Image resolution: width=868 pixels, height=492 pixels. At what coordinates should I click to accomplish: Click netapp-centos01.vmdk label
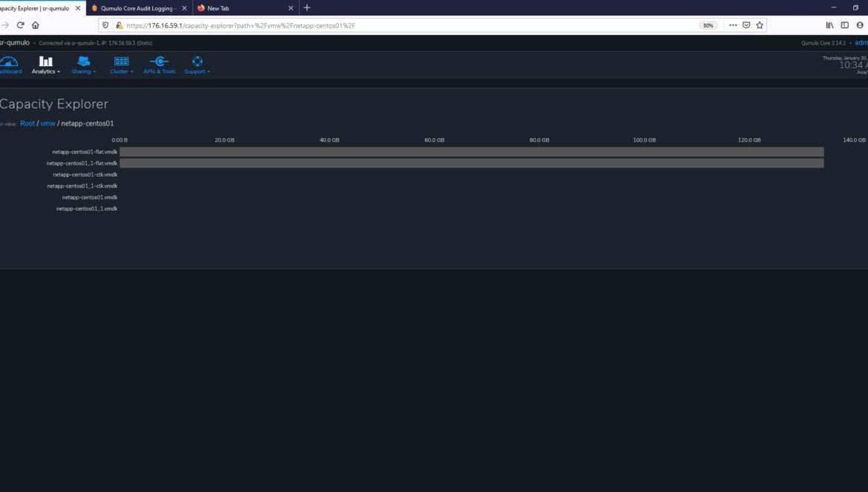pos(90,197)
